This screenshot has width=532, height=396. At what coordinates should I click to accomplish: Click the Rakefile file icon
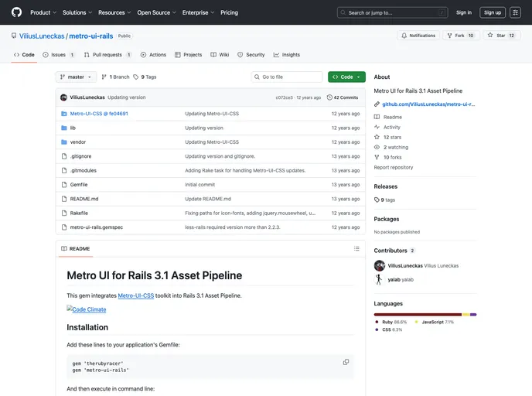click(64, 213)
